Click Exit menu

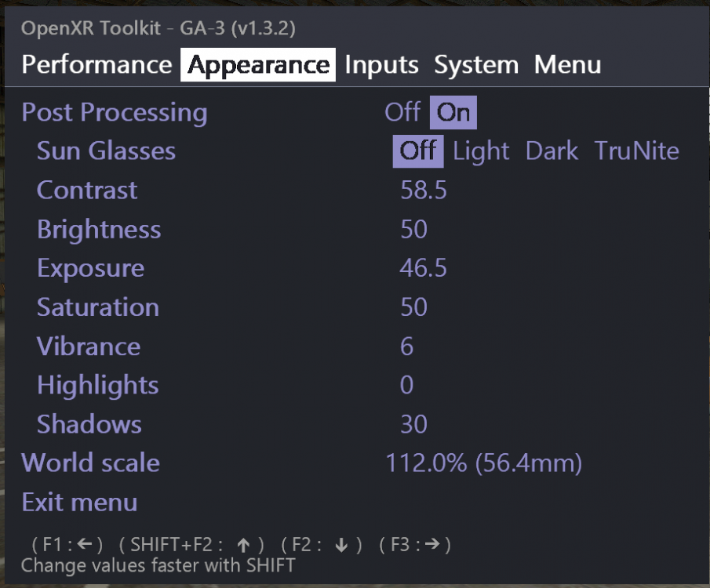tap(79, 502)
